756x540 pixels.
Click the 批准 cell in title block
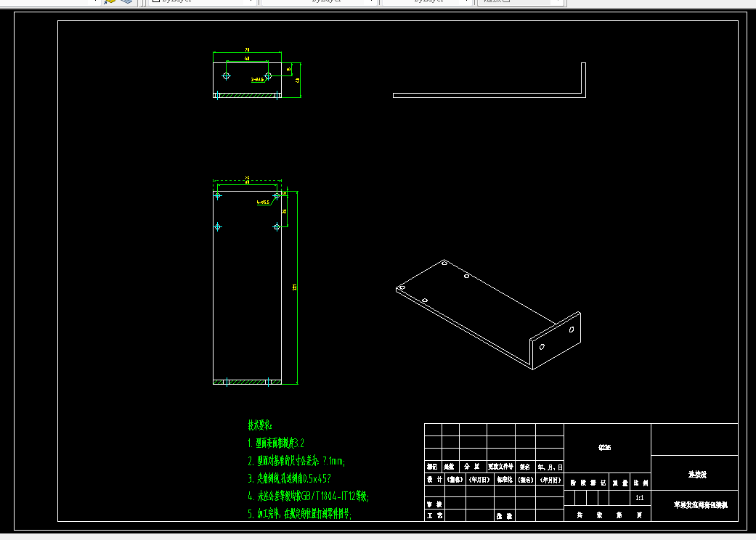point(504,516)
